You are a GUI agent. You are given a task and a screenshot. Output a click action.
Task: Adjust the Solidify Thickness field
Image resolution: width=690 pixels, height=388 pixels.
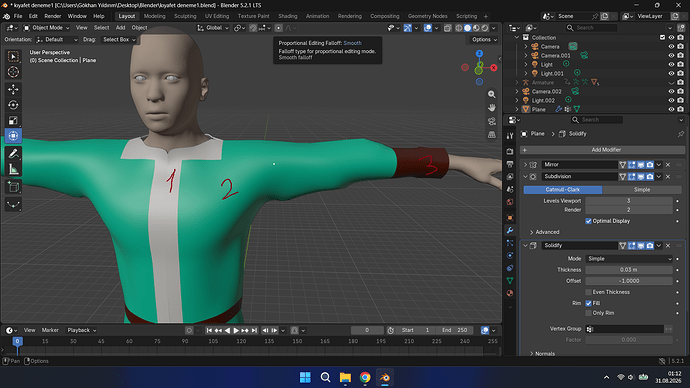pos(629,270)
